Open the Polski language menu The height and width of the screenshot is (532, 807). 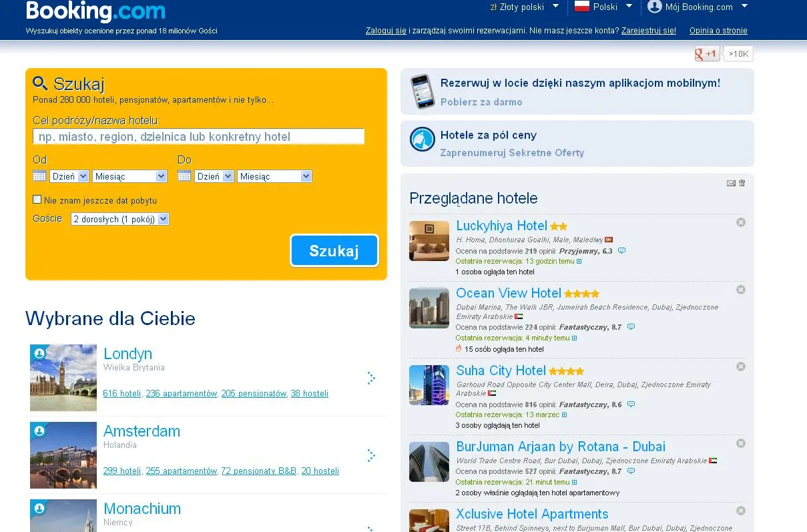tap(604, 7)
